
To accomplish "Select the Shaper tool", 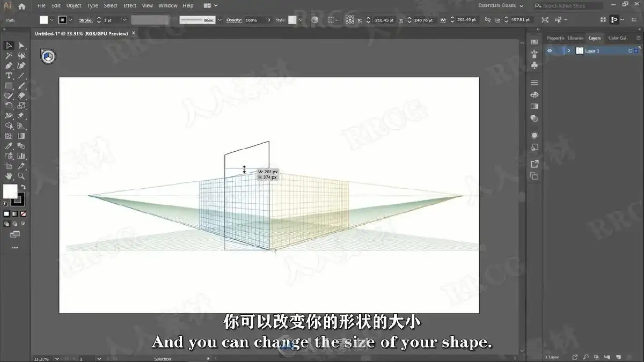I will (x=9, y=95).
